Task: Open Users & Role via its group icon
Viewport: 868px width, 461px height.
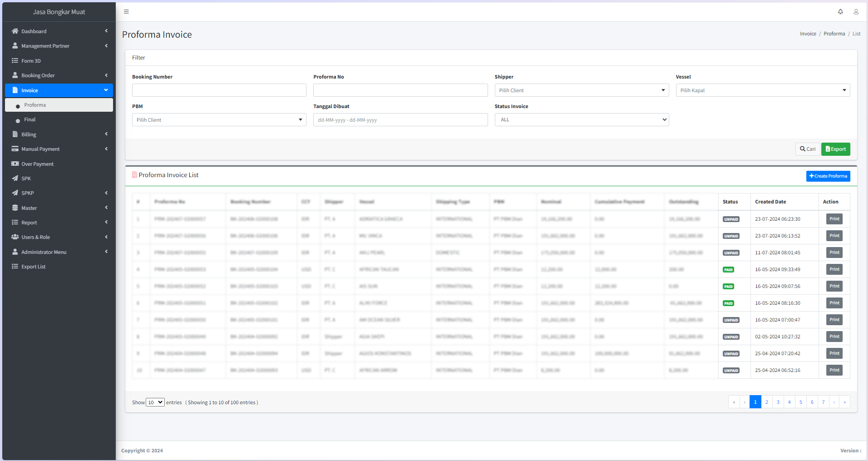Action: click(x=15, y=237)
